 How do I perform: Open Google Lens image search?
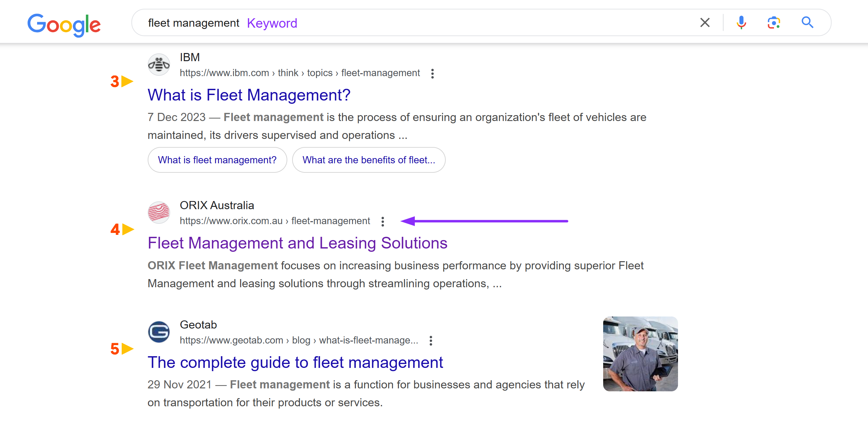tap(774, 23)
